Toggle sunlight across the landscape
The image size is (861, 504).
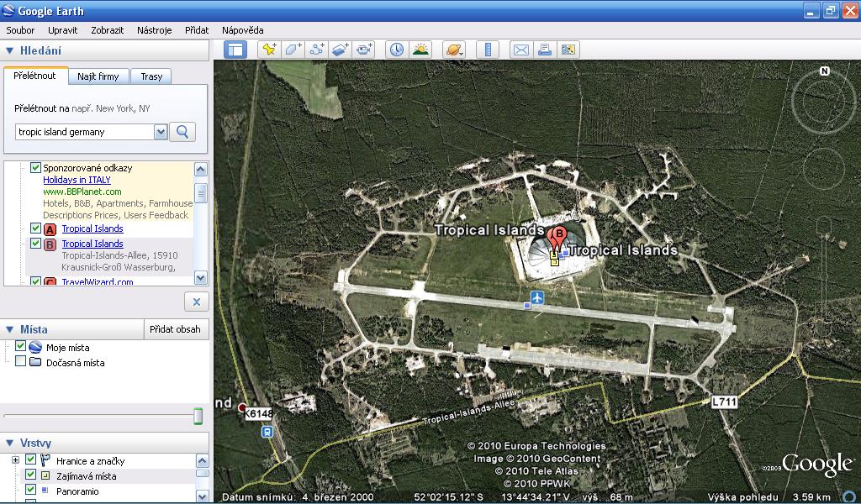click(x=420, y=50)
